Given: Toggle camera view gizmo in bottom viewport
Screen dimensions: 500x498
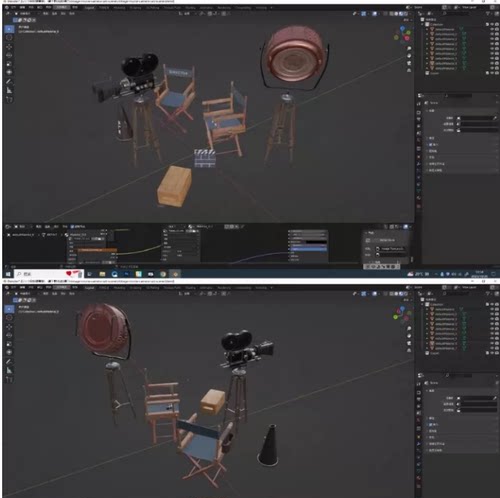Looking at the screenshot, I should [x=409, y=343].
